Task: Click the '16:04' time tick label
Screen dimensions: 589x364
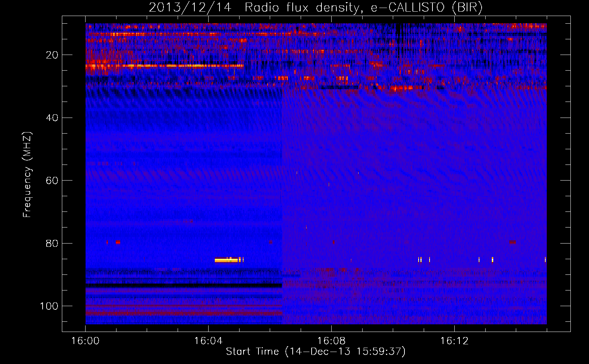Action: 208,341
